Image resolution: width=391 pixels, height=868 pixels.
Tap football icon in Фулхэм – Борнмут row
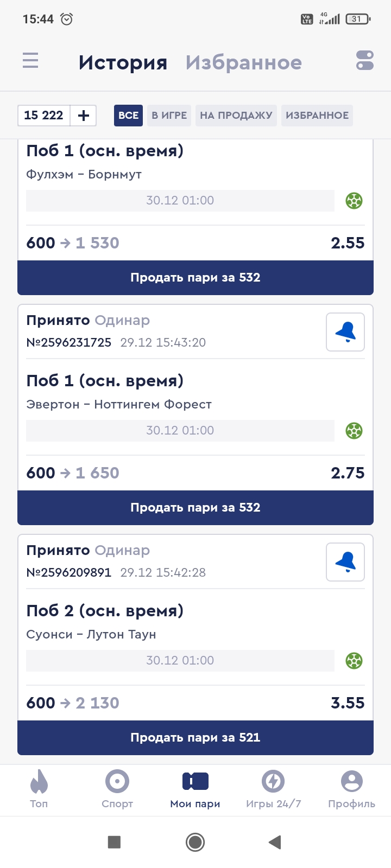coord(354,201)
